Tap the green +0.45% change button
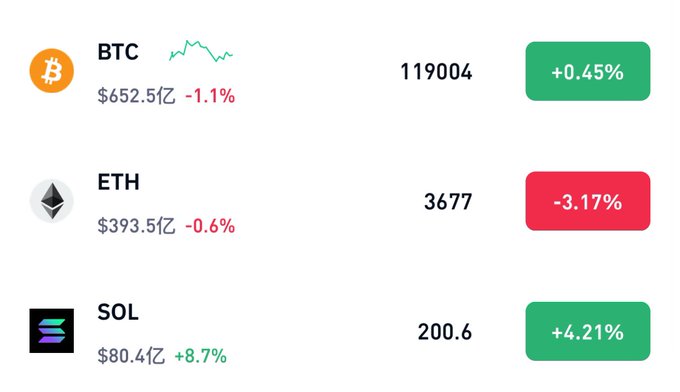This screenshot has height=392, width=680. [588, 71]
